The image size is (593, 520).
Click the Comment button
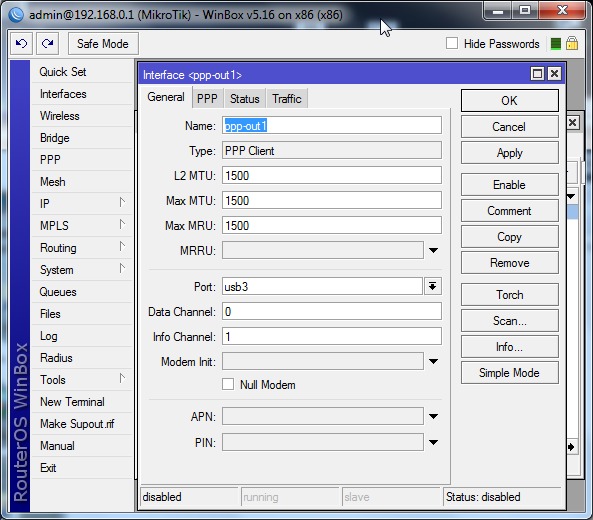(509, 211)
